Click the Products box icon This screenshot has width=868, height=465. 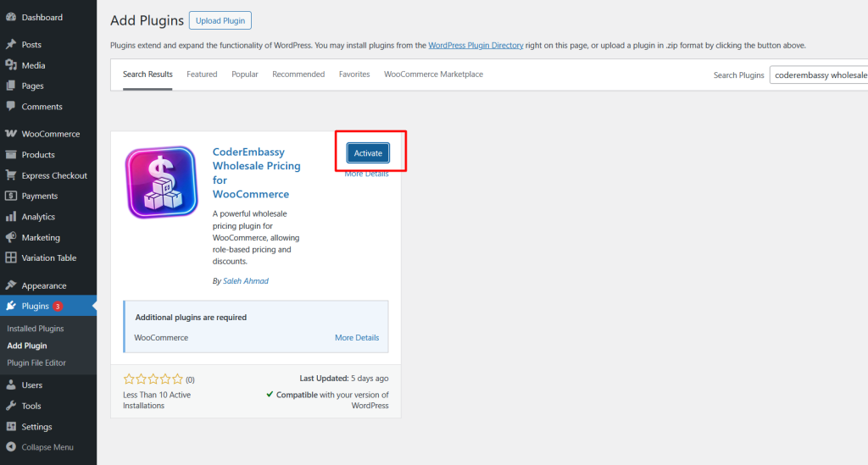tap(10, 155)
